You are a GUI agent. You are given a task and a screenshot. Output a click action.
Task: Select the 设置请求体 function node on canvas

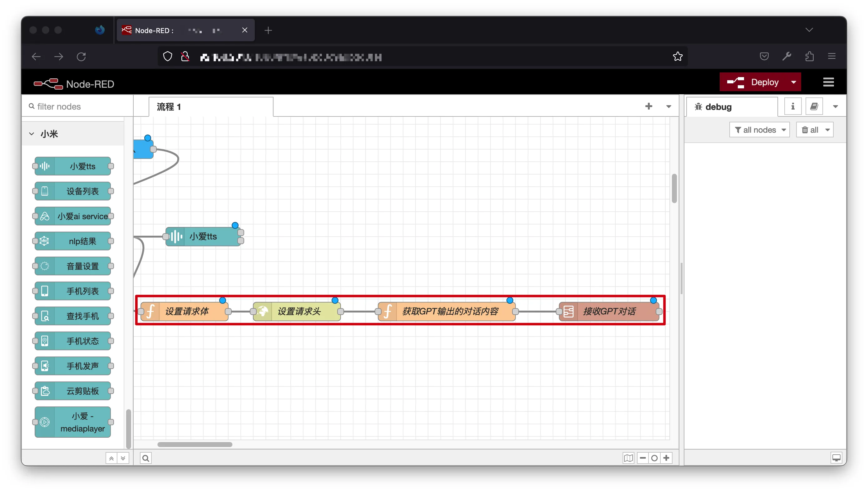click(185, 311)
